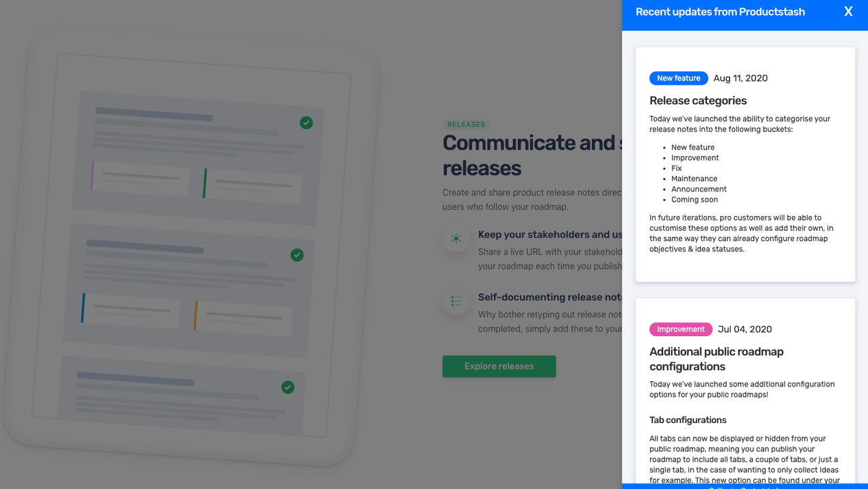Image resolution: width=868 pixels, height=489 pixels.
Task: Click the green-marked card in the illustration
Action: point(252,185)
